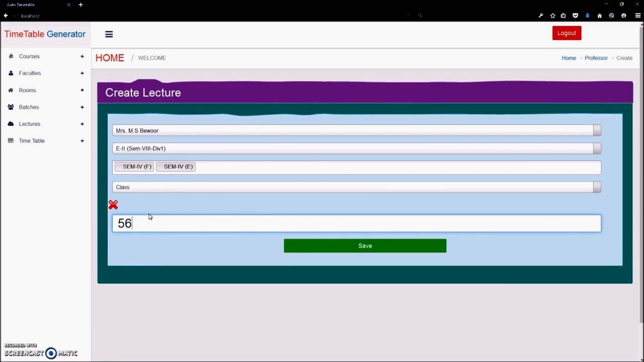The height and width of the screenshot is (362, 644).
Task: Select the Faculties sidebar item
Action: tap(46, 73)
